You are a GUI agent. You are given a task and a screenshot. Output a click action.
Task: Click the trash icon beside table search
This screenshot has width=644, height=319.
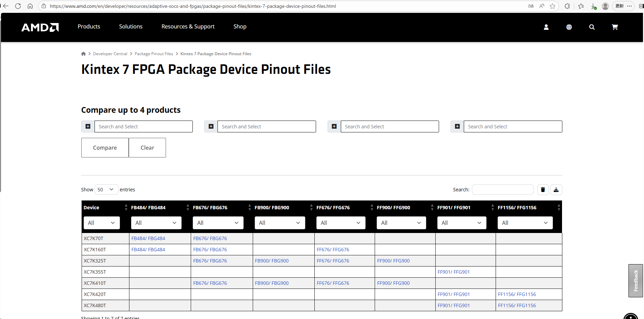(543, 190)
